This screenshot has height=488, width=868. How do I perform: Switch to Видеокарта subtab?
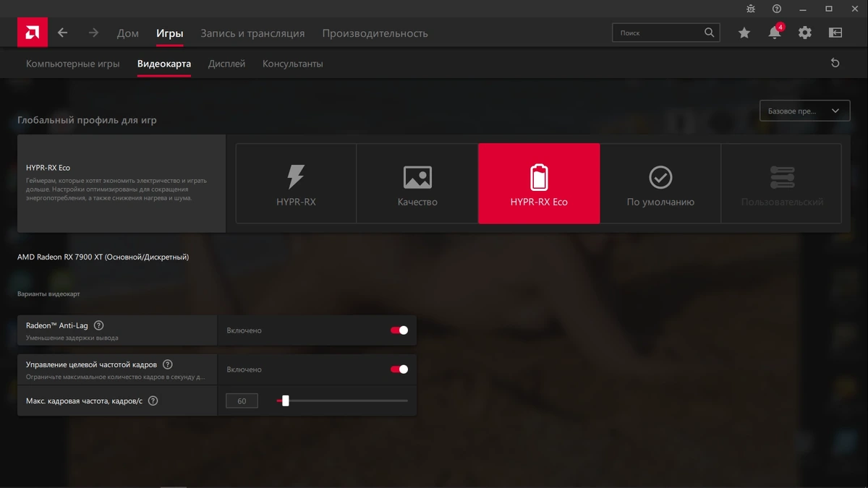(164, 64)
